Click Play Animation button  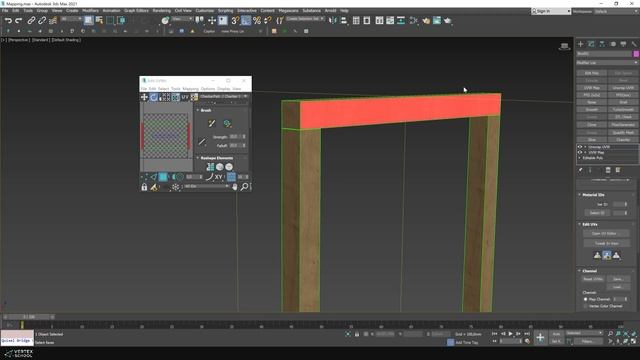tap(511, 334)
